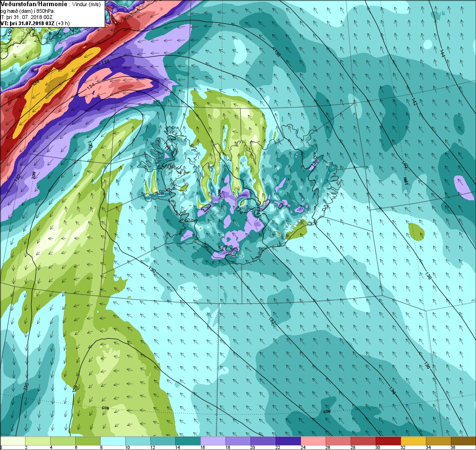The width and height of the screenshot is (476, 450).
Task: Click the 24–26 m/s pink legend swatch
Action: point(313,440)
